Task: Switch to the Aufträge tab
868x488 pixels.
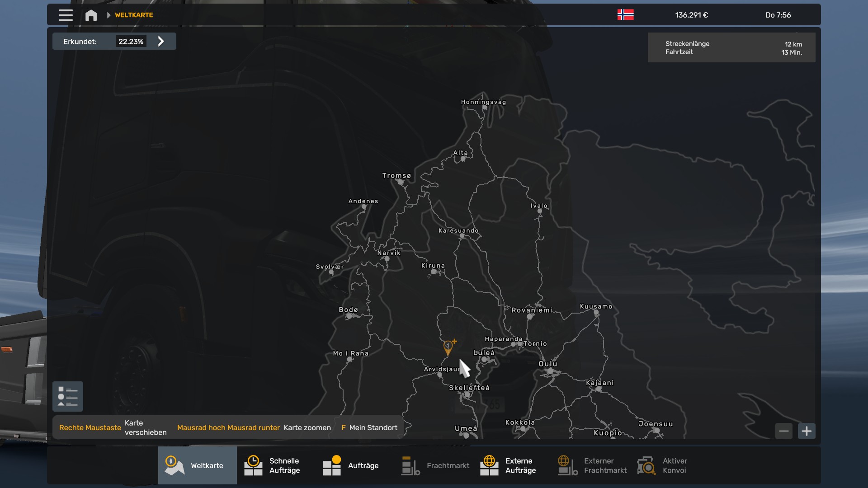Action: [354, 465]
